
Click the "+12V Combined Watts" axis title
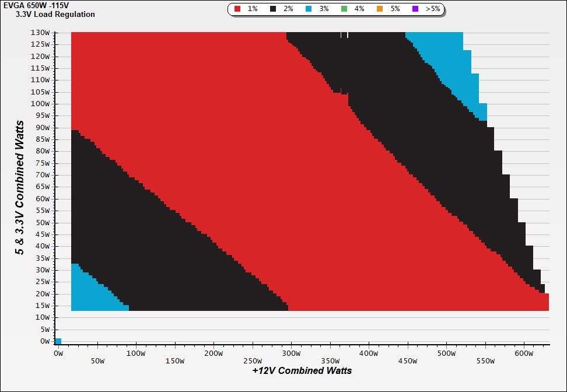(x=302, y=370)
